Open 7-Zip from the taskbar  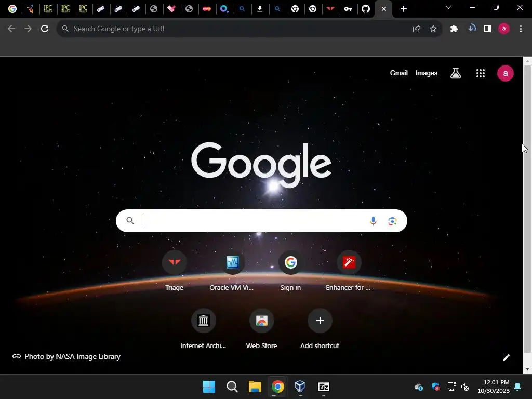point(323,387)
